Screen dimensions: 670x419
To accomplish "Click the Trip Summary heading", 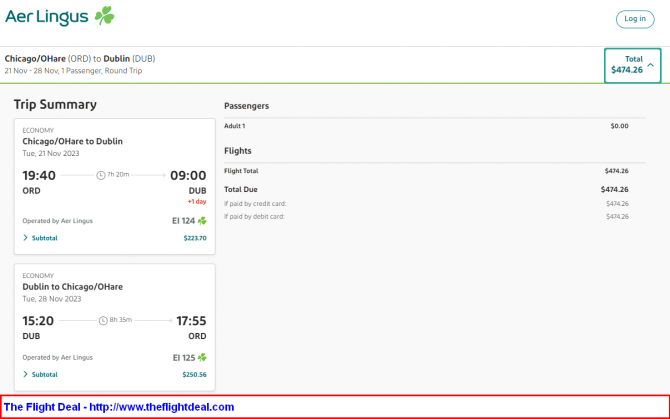I will [x=55, y=105].
